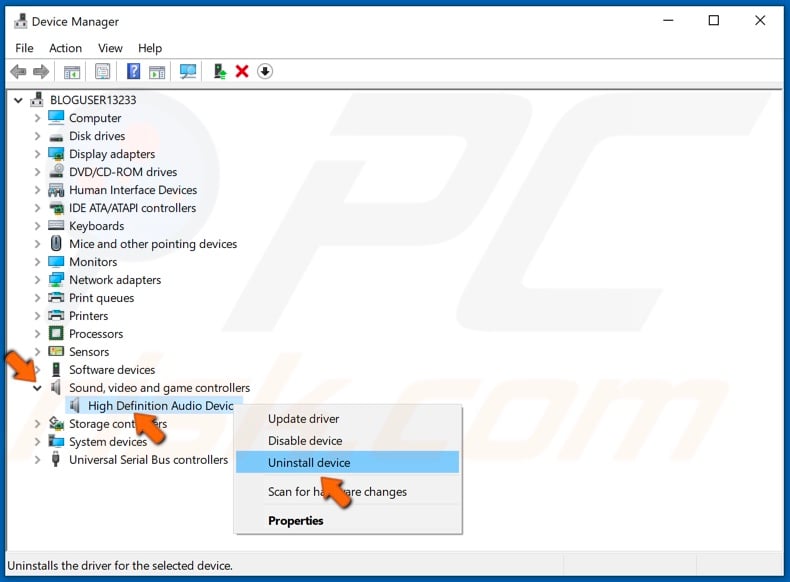The height and width of the screenshot is (582, 790).
Task: Click the DVD/CD-ROM drives icon
Action: (56, 171)
